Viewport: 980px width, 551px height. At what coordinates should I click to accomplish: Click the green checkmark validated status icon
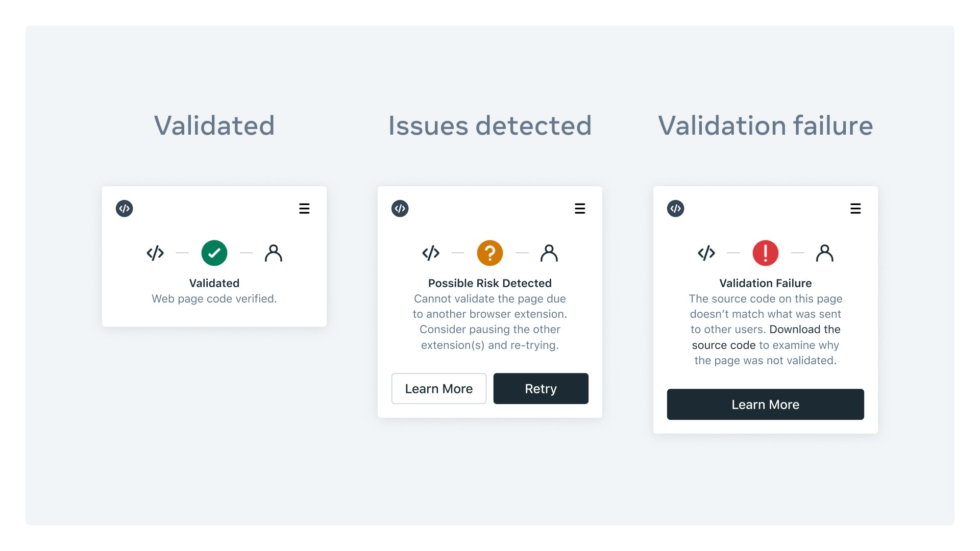click(214, 253)
